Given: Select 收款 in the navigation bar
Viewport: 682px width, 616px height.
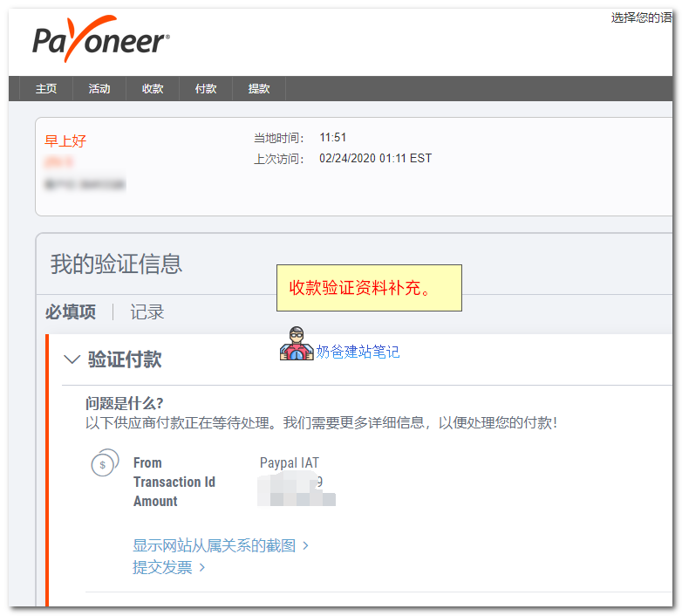Looking at the screenshot, I should point(153,89).
